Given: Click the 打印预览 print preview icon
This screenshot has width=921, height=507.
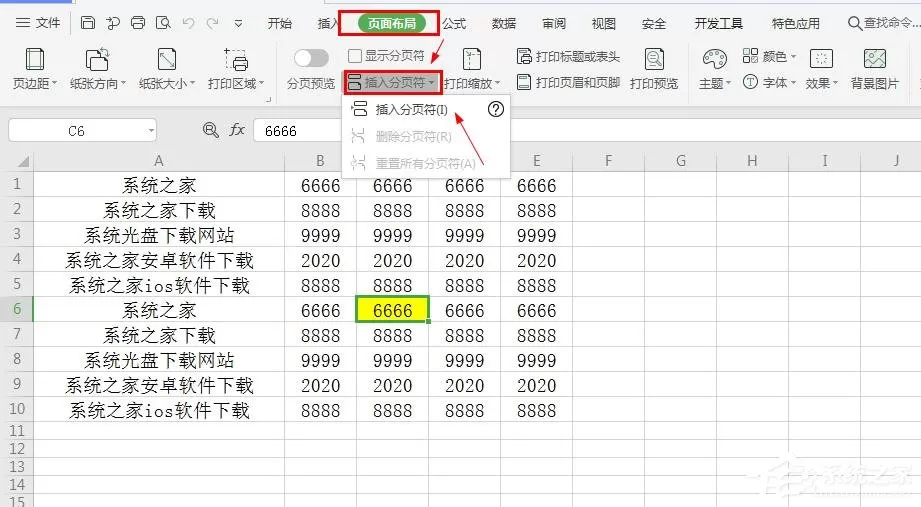Looking at the screenshot, I should pos(654,59).
